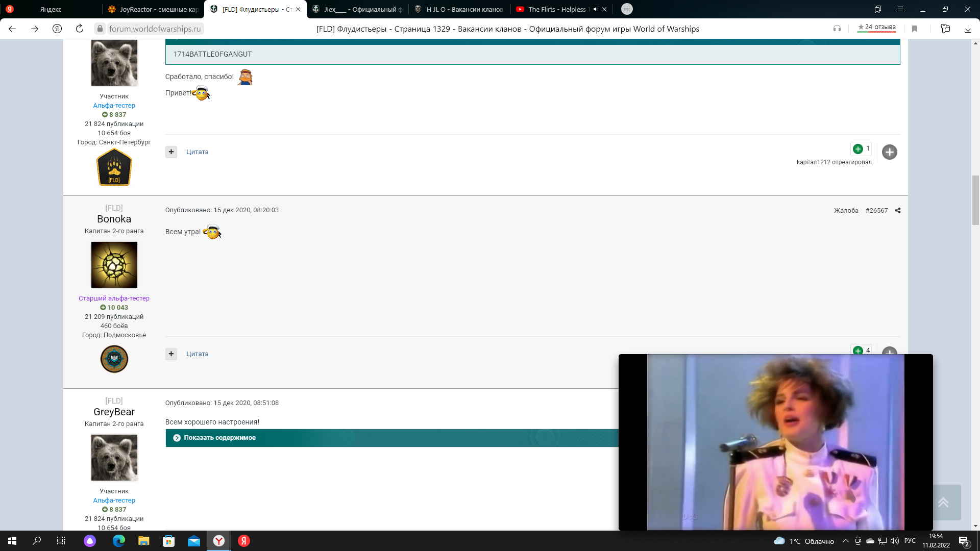Viewport: 980px width, 551px height.
Task: Click the picture-in-picture video window
Action: (775, 442)
